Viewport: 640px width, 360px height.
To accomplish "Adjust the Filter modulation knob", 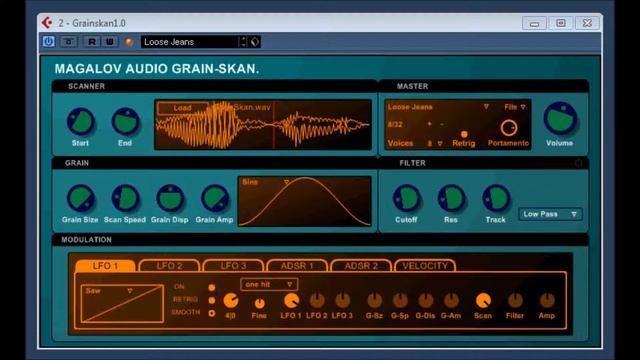I will point(515,301).
